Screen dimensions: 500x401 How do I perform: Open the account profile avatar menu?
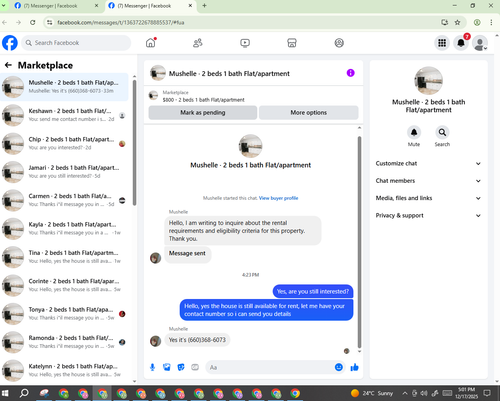click(480, 43)
